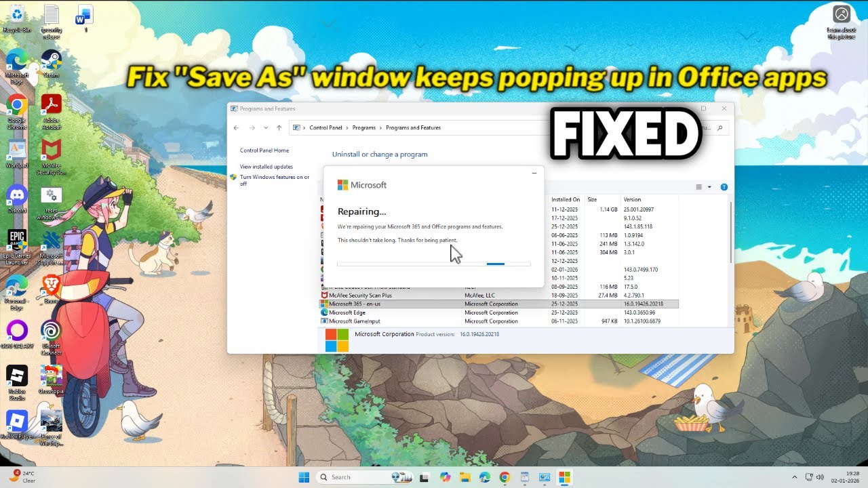Show hidden system tray icons
The width and height of the screenshot is (868, 488).
(794, 477)
